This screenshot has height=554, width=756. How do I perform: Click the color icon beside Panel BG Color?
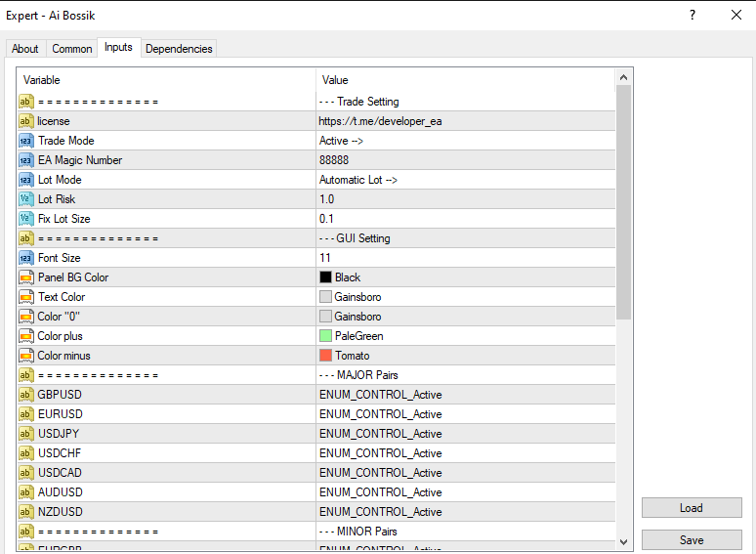(26, 277)
